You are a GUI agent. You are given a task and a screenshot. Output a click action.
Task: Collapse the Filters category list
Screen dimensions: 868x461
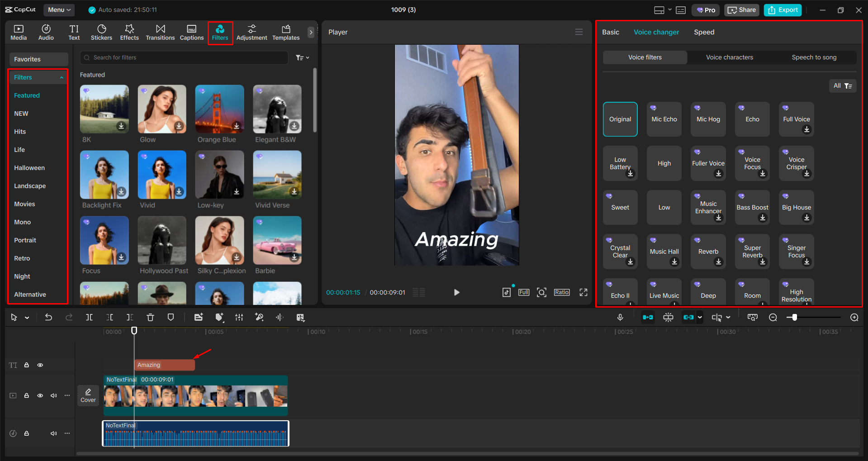point(62,77)
